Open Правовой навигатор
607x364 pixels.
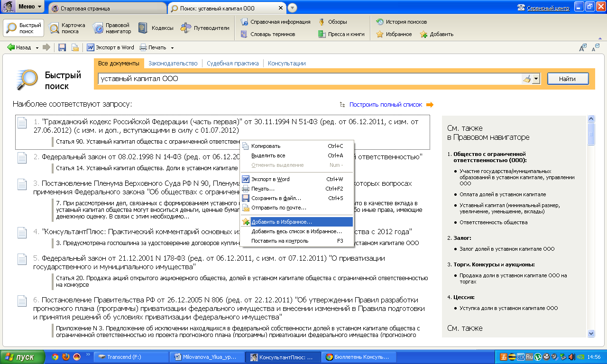[111, 28]
